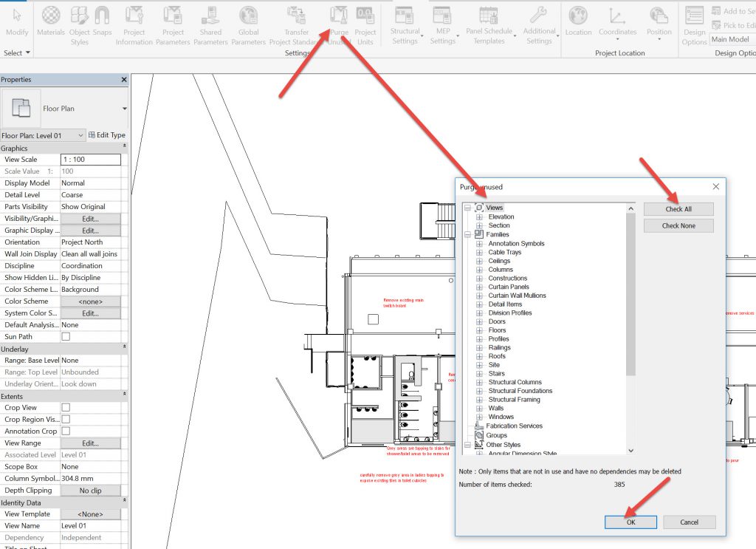Screen dimensions: 756x549
Task: Click the View Scale input field
Action: 90,160
